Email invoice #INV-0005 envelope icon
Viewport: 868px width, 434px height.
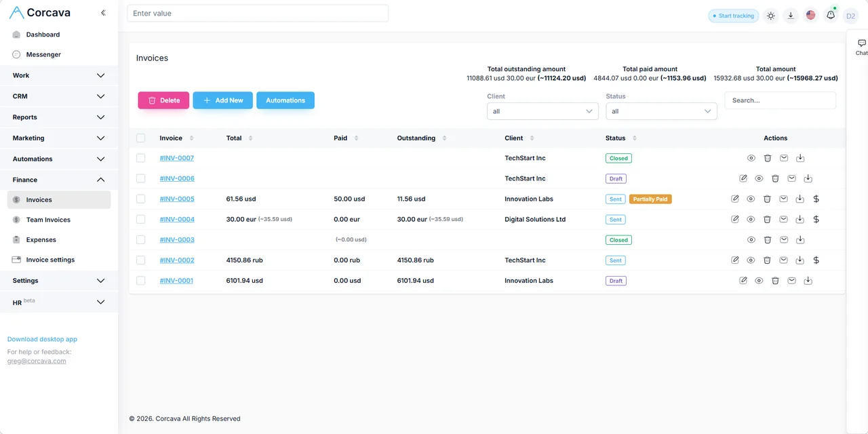784,199
